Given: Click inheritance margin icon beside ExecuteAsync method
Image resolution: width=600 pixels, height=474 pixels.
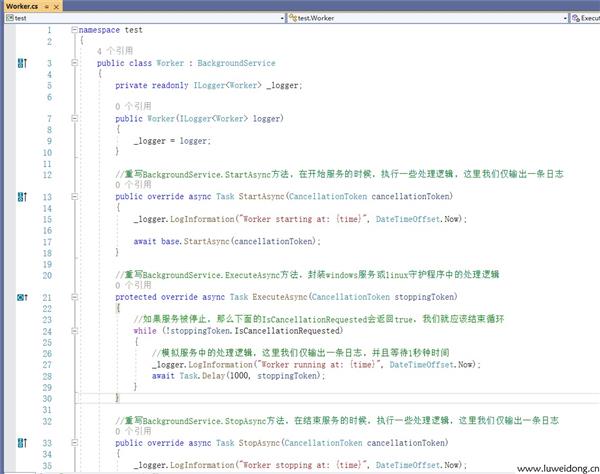Looking at the screenshot, I should (x=22, y=297).
